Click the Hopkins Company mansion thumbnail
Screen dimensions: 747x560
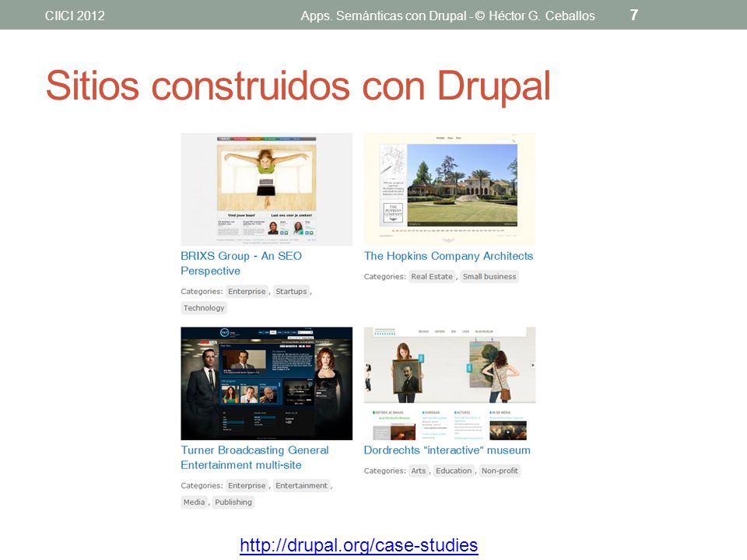(449, 189)
